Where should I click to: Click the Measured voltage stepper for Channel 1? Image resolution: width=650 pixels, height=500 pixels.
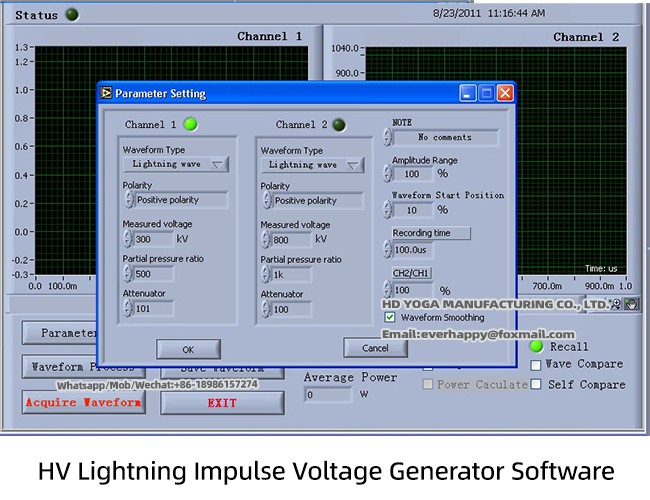(x=128, y=239)
